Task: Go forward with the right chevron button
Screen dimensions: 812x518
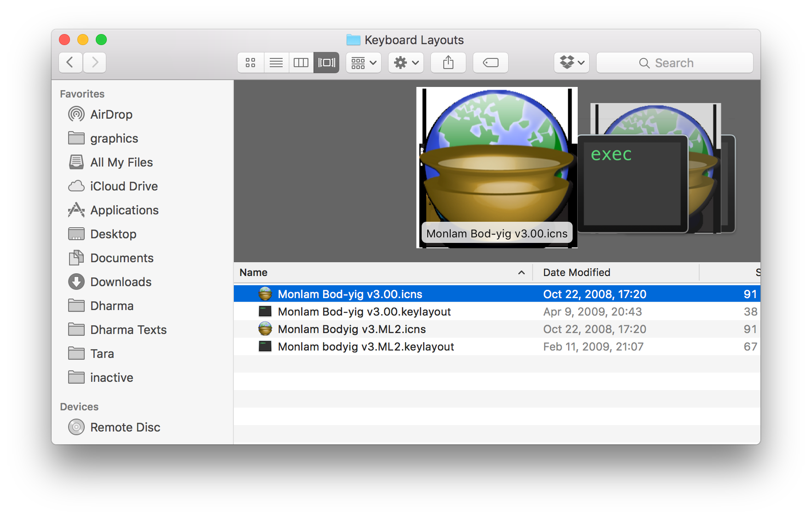Action: pos(94,63)
